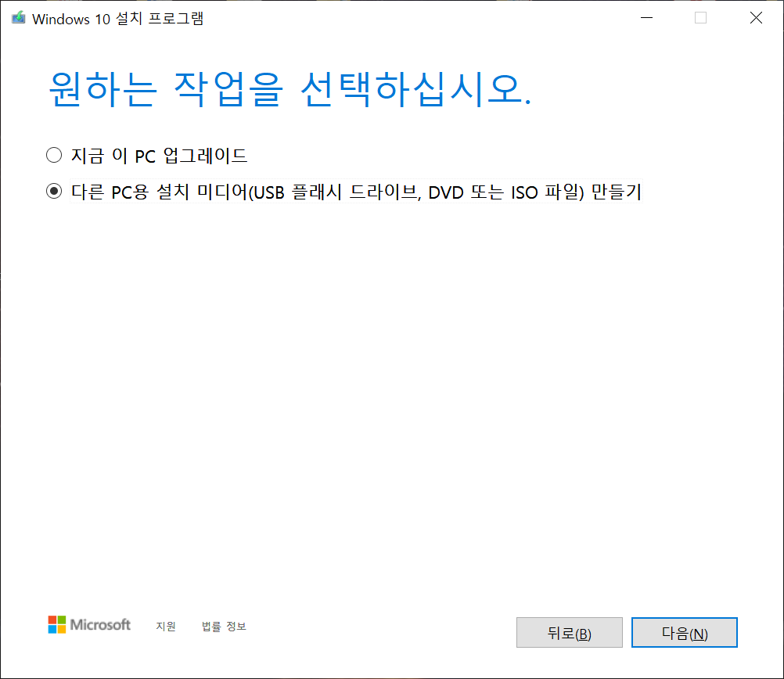Minimize the Windows 10 설치 프로그램 window

pyautogui.click(x=646, y=18)
